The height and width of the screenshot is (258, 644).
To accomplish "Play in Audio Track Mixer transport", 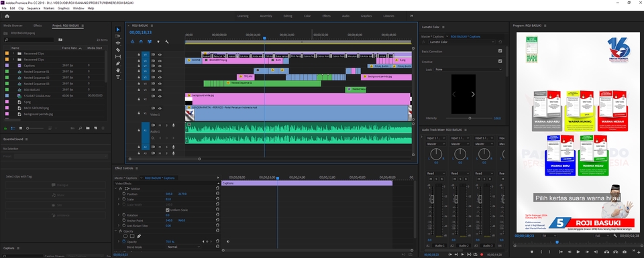I will [462, 254].
